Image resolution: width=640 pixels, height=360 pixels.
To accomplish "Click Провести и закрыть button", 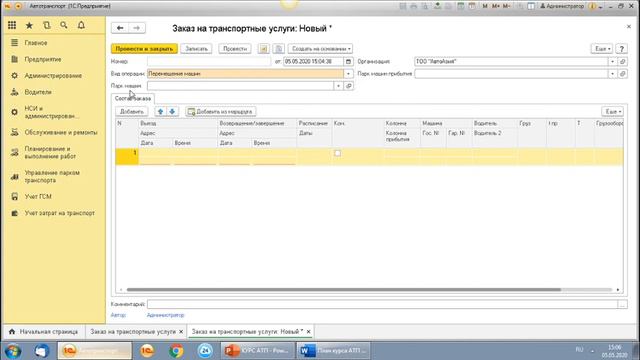I will click(x=144, y=49).
